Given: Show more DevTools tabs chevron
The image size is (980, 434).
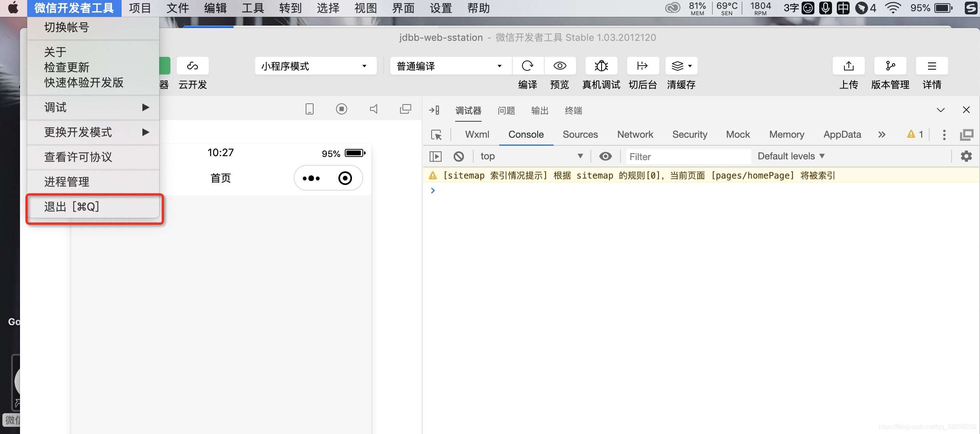Looking at the screenshot, I should 882,135.
